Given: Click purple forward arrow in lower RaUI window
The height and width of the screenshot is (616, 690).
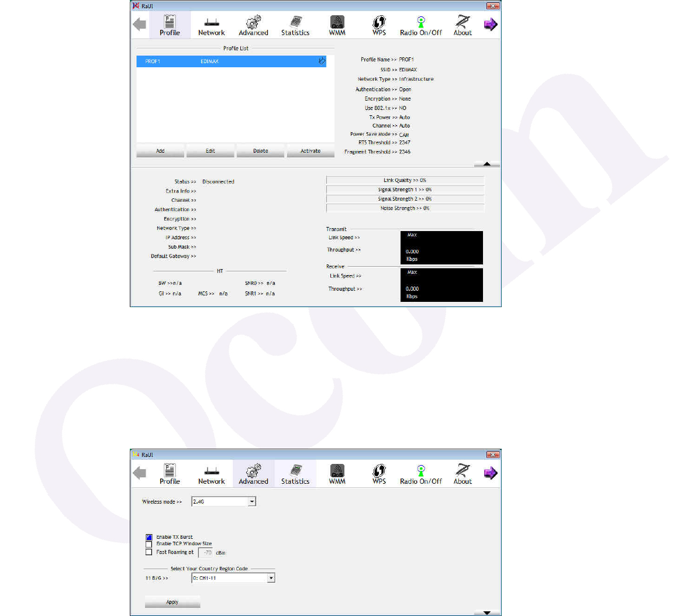Looking at the screenshot, I should 491,473.
